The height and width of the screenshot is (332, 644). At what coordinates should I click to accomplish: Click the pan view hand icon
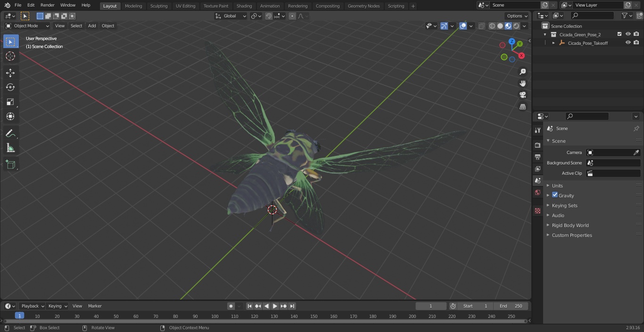[x=522, y=83]
